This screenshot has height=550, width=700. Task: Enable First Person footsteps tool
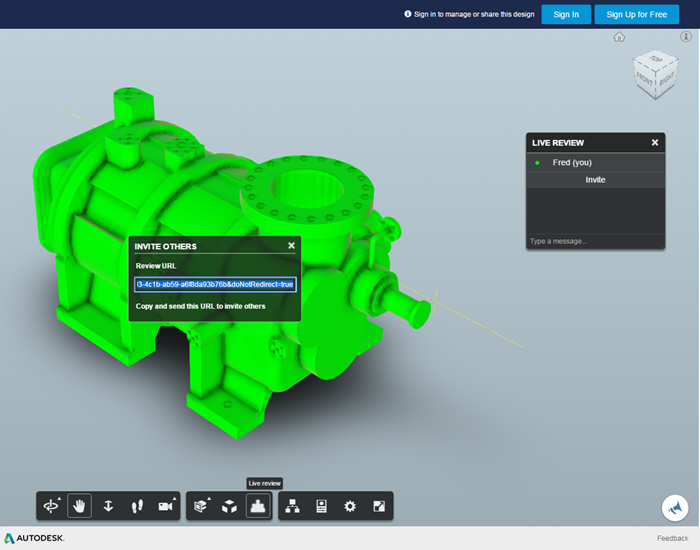click(137, 506)
